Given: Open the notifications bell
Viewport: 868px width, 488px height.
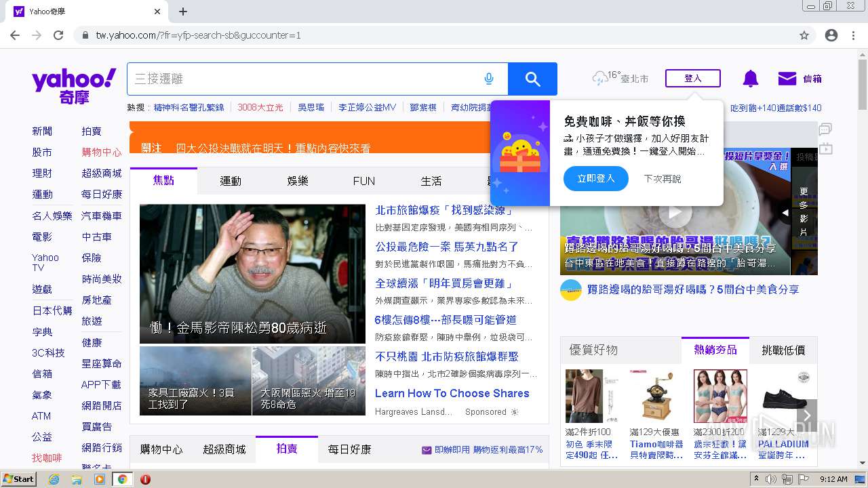Looking at the screenshot, I should [x=751, y=79].
